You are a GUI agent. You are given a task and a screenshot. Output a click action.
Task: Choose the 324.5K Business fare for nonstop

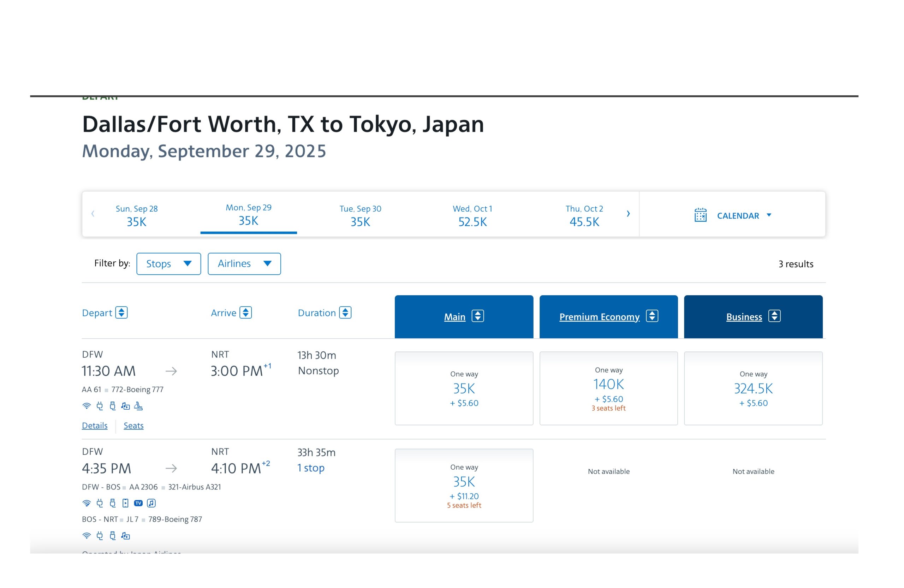click(x=753, y=388)
